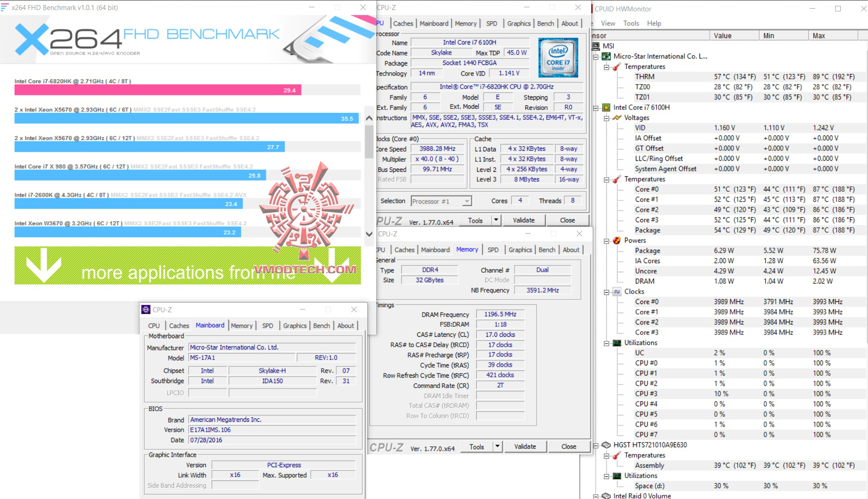Collapse the Clocks node in HWMonitor
Viewport: 868px width, 499px height.
tap(606, 292)
